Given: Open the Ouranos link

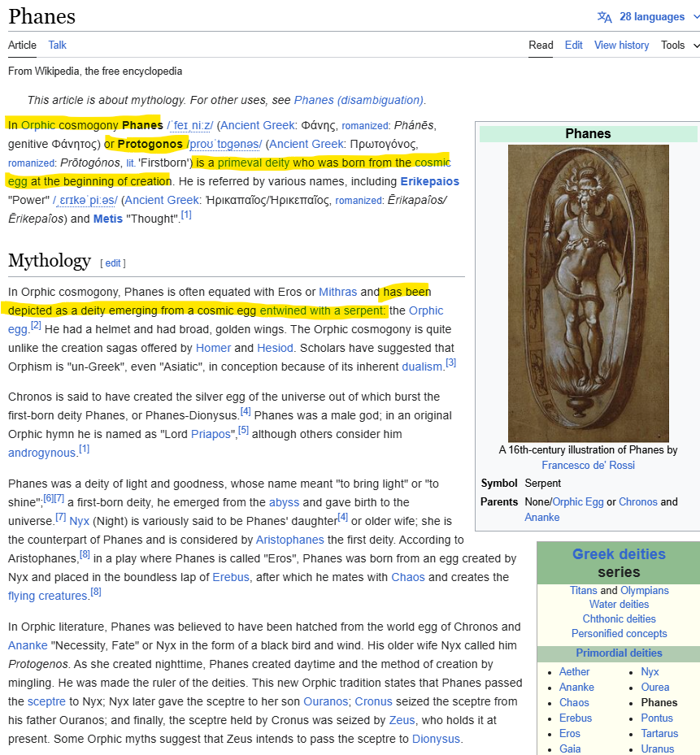Looking at the screenshot, I should 325,702.
